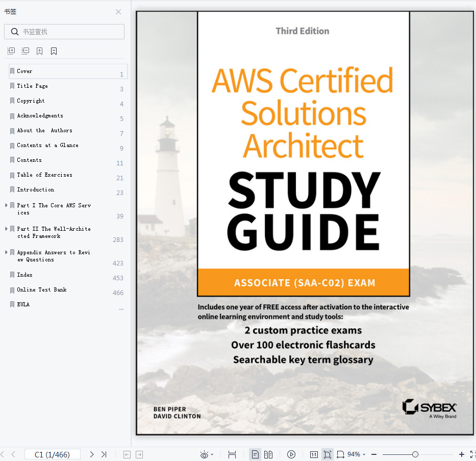Go back to previous view
This screenshot has width=476, height=461.
tap(127, 455)
